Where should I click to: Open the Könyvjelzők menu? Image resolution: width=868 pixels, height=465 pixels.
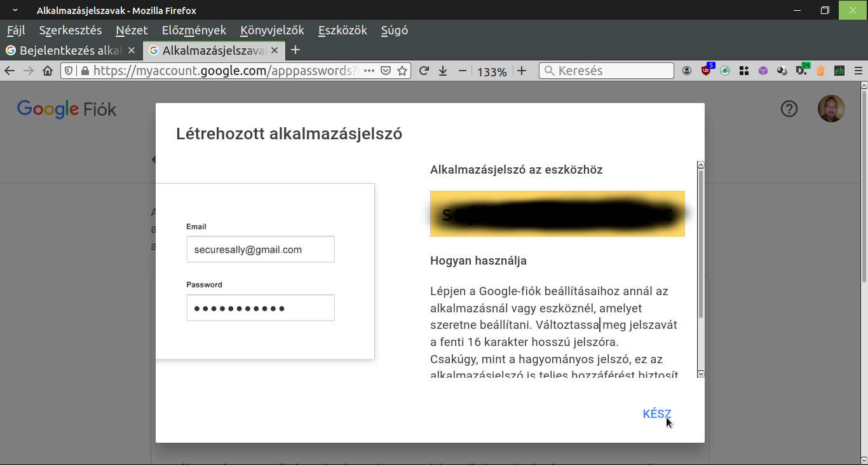(272, 30)
